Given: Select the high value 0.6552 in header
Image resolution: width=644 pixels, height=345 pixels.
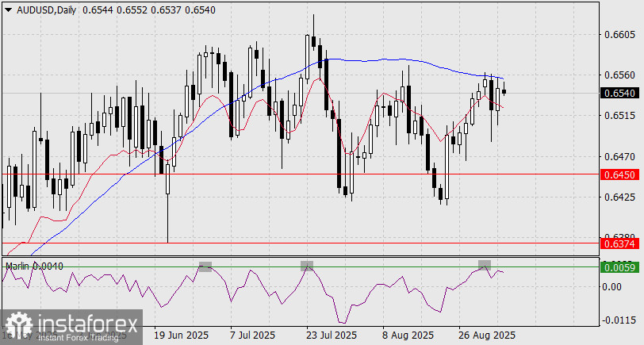Looking at the screenshot, I should (132, 10).
